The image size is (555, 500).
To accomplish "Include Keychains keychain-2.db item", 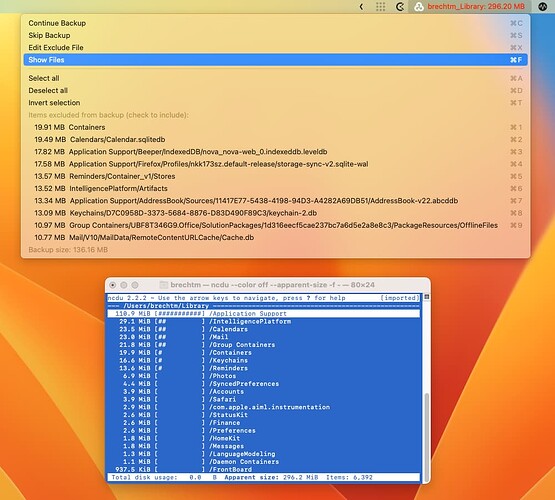I will pos(275,213).
